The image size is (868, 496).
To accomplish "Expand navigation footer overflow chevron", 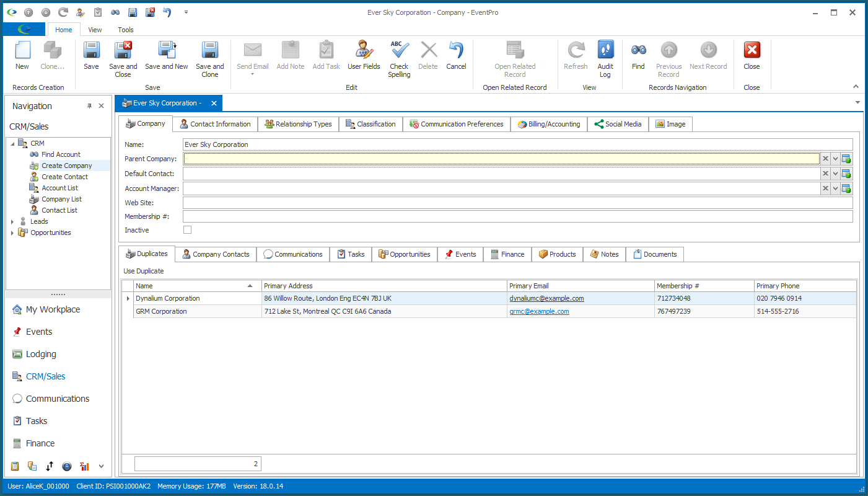I will click(x=101, y=466).
